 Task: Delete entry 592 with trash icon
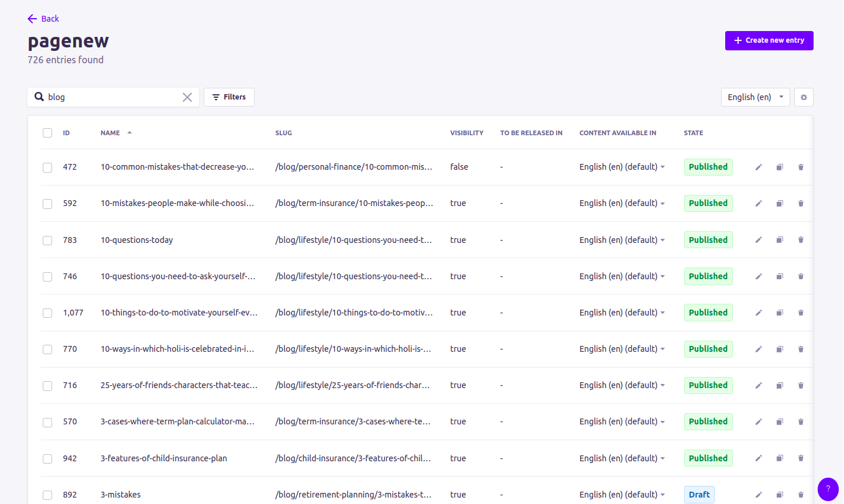(x=801, y=204)
